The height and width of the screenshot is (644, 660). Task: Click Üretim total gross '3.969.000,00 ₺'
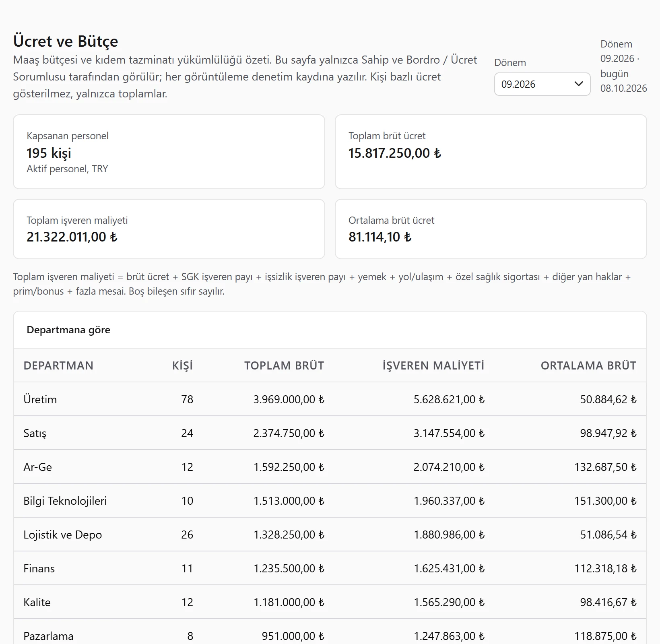click(289, 399)
